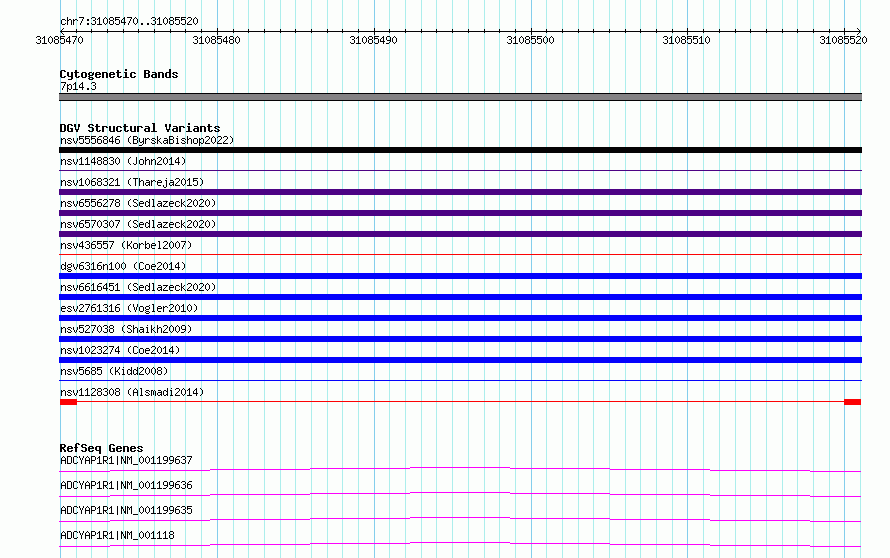890x558 pixels.
Task: Click the blue nsv1023274 variant bar
Action: coord(460,360)
